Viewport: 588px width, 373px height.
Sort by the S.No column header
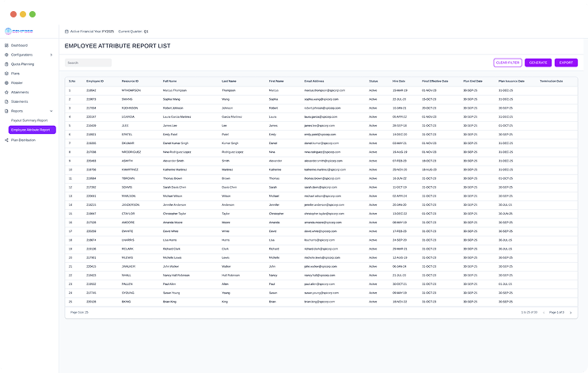click(x=72, y=81)
